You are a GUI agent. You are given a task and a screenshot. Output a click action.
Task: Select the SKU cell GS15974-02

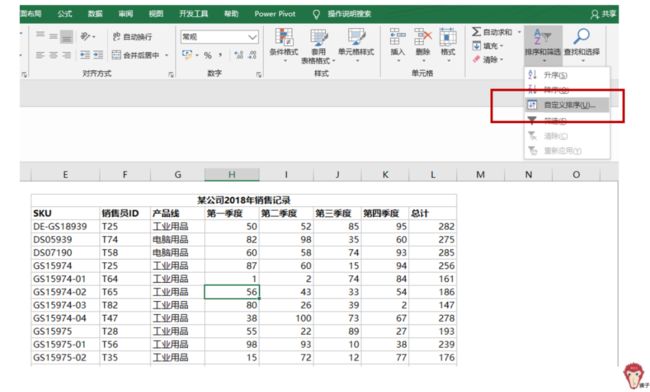coord(65,292)
